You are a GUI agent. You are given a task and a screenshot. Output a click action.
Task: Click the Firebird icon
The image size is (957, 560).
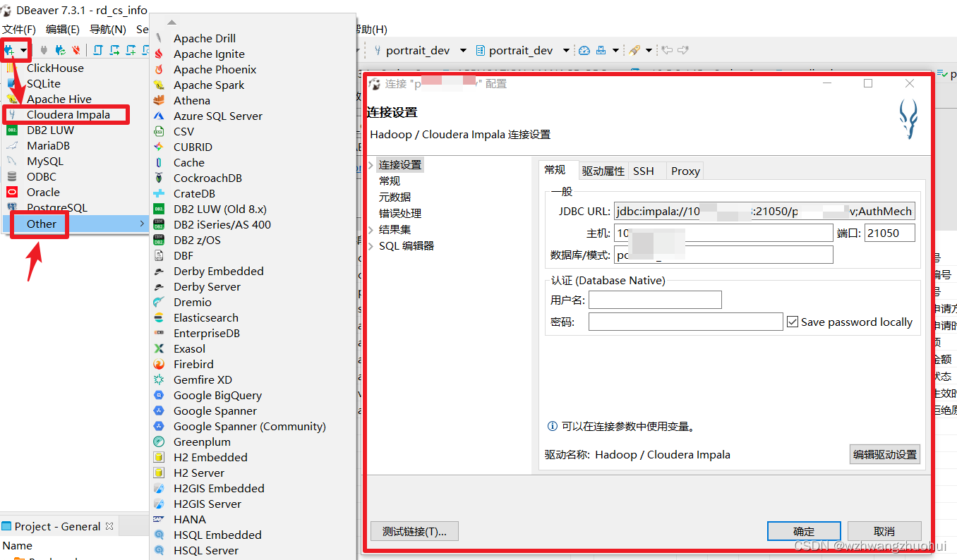(159, 364)
